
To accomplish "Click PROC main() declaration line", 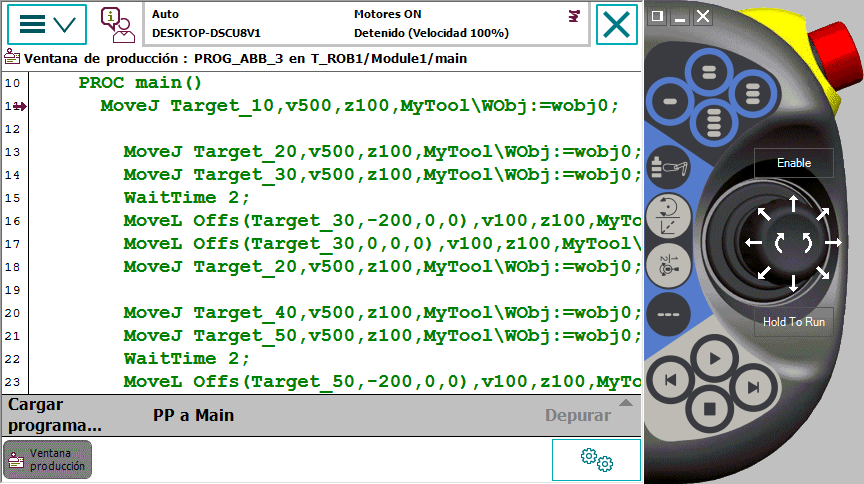I will coord(140,83).
